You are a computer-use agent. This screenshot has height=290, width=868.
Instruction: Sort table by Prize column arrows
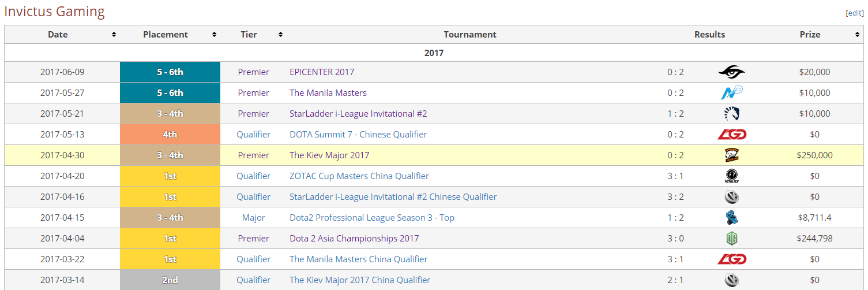click(x=858, y=35)
